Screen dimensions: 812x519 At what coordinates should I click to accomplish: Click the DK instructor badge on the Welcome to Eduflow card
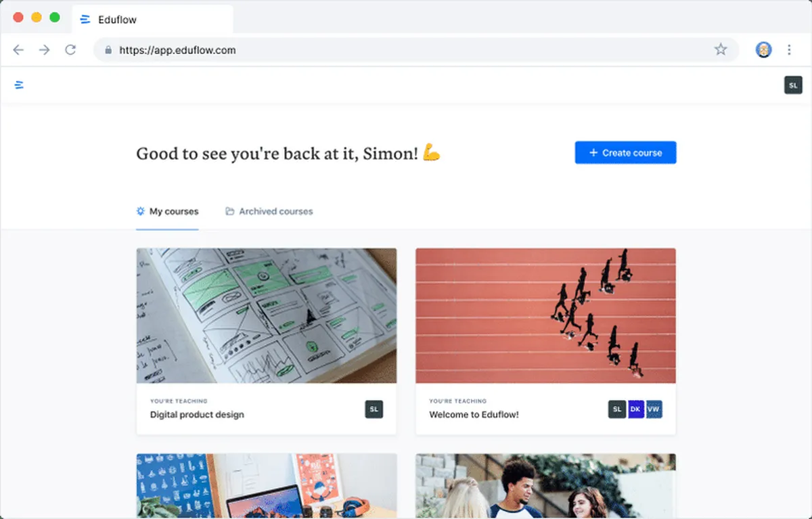pyautogui.click(x=635, y=409)
